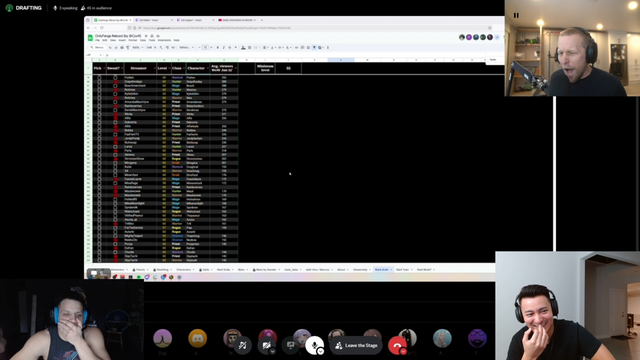The height and width of the screenshot is (360, 640).
Task: Click the filter funnel icon in toolbar
Action: pos(314,47)
